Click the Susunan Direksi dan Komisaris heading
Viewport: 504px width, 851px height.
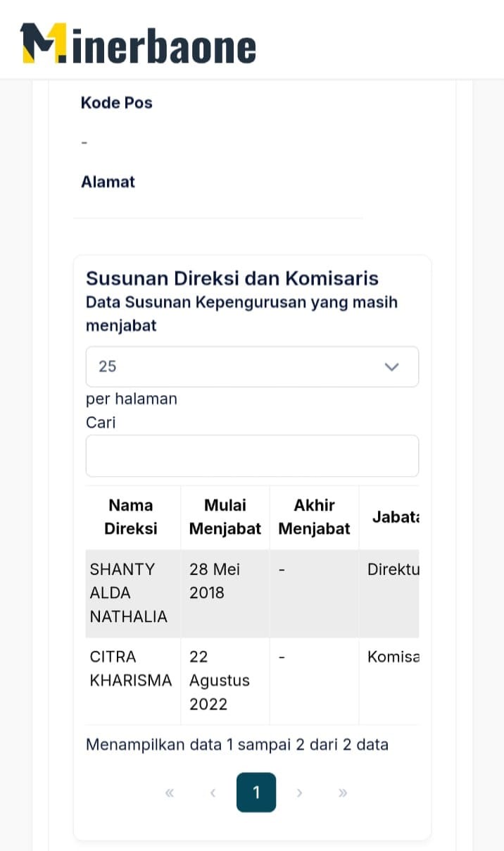pos(232,278)
